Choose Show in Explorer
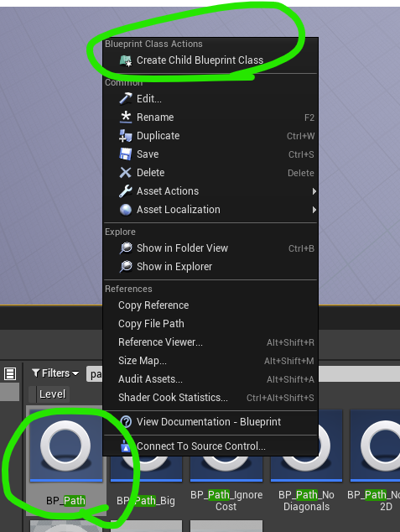Viewport: 400px width, 532px height. 210,267
